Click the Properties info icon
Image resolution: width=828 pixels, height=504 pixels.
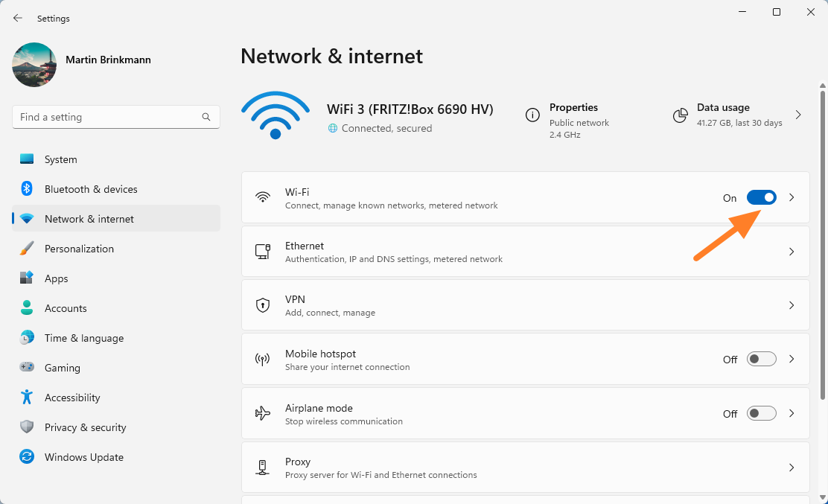pos(532,115)
